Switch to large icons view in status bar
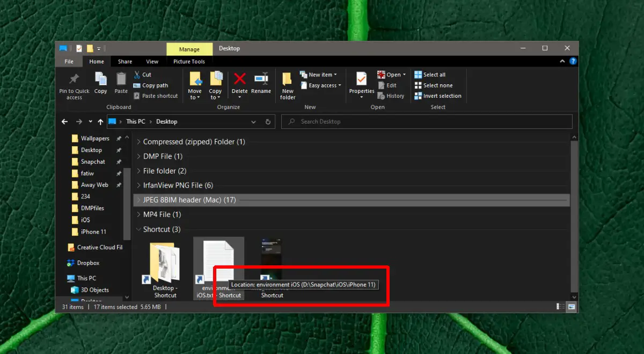The width and height of the screenshot is (644, 354). pos(572,307)
